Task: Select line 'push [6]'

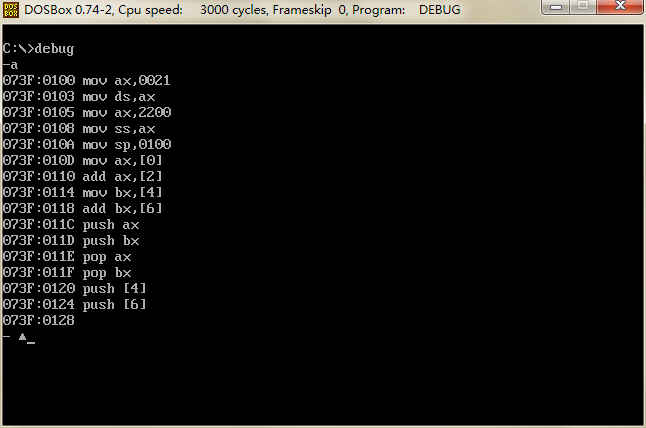Action: point(75,304)
